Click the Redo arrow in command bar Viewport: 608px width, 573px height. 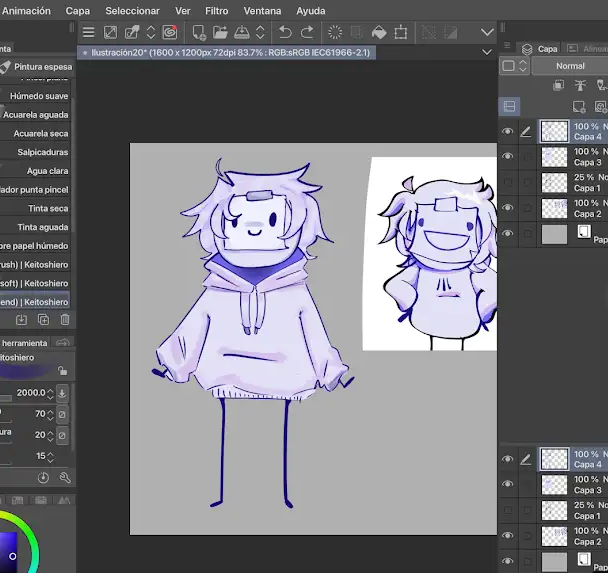(x=307, y=32)
